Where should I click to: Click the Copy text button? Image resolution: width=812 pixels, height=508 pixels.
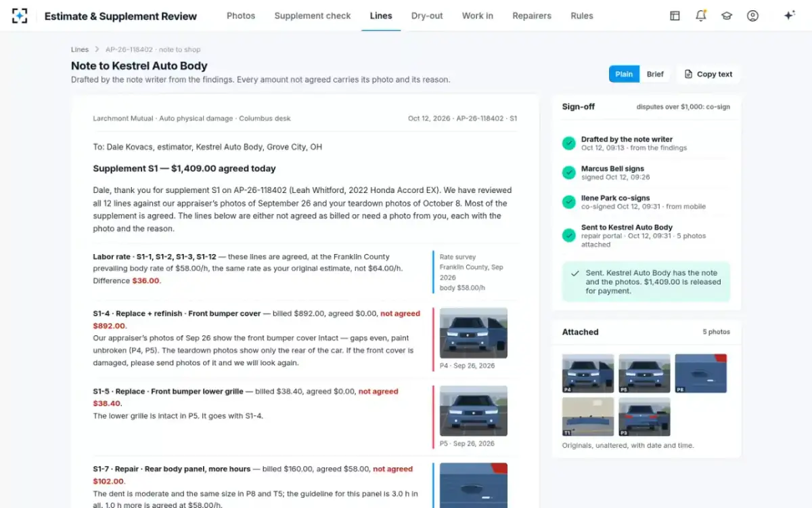[708, 74]
